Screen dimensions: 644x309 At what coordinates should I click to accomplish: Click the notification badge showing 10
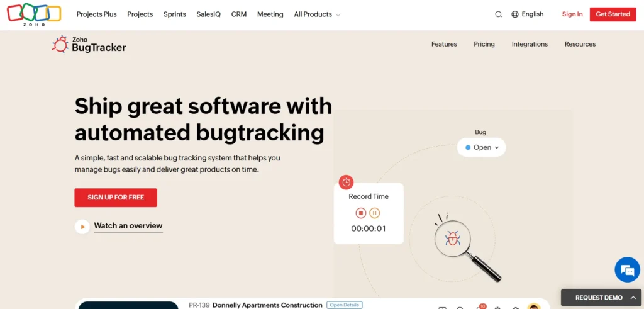482,306
